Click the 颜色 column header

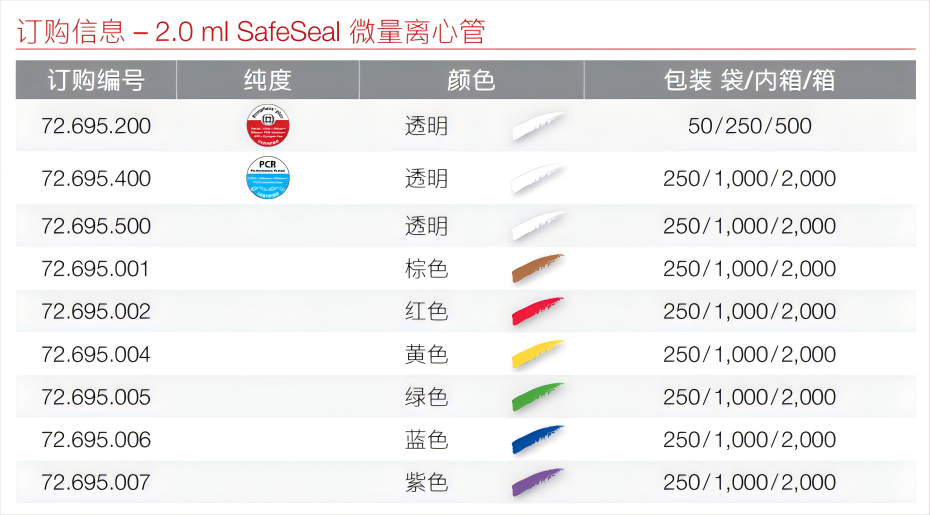click(471, 80)
